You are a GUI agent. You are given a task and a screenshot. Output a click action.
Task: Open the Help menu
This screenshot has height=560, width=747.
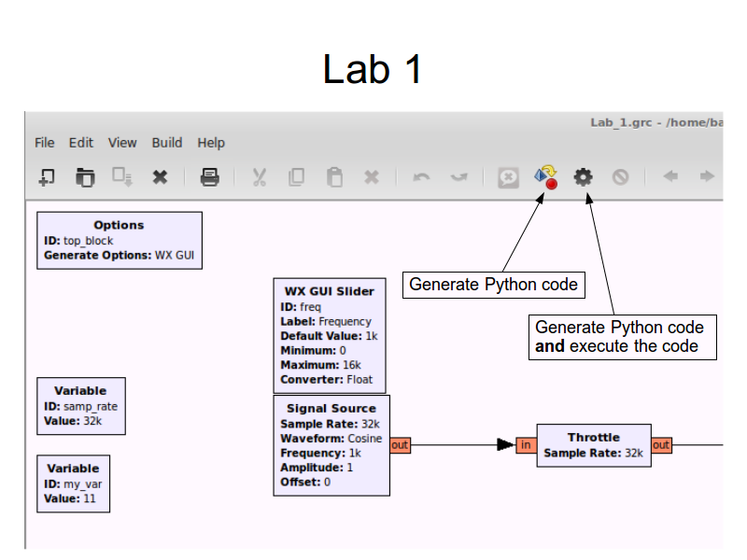[x=211, y=143]
